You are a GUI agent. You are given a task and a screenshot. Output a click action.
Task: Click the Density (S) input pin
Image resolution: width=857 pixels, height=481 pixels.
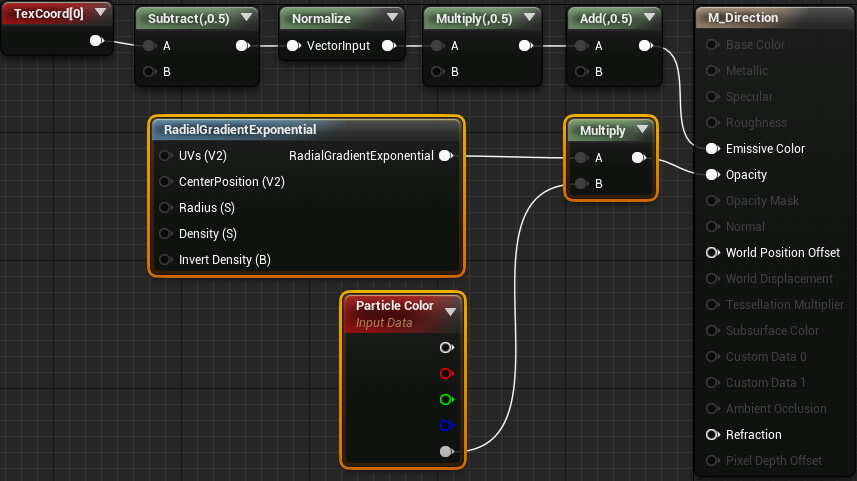click(165, 233)
